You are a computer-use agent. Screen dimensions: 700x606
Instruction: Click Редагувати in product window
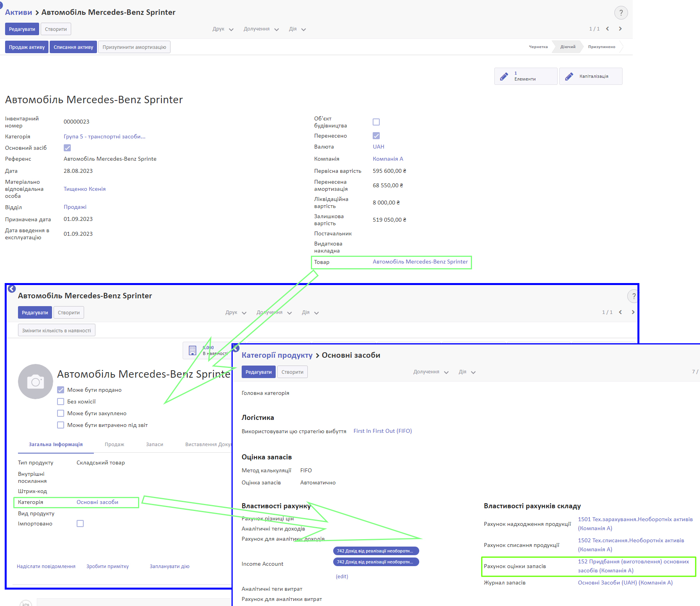(35, 312)
